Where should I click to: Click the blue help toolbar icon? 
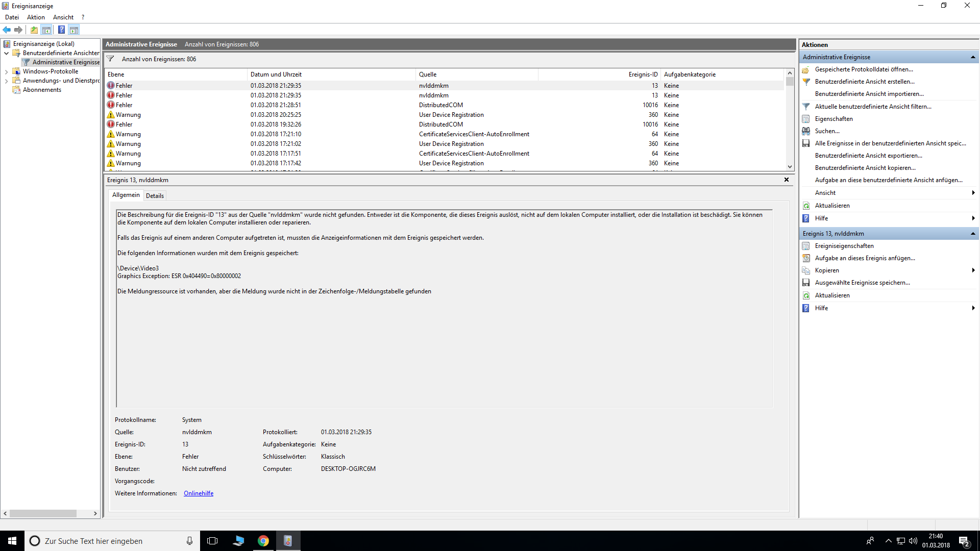[61, 30]
